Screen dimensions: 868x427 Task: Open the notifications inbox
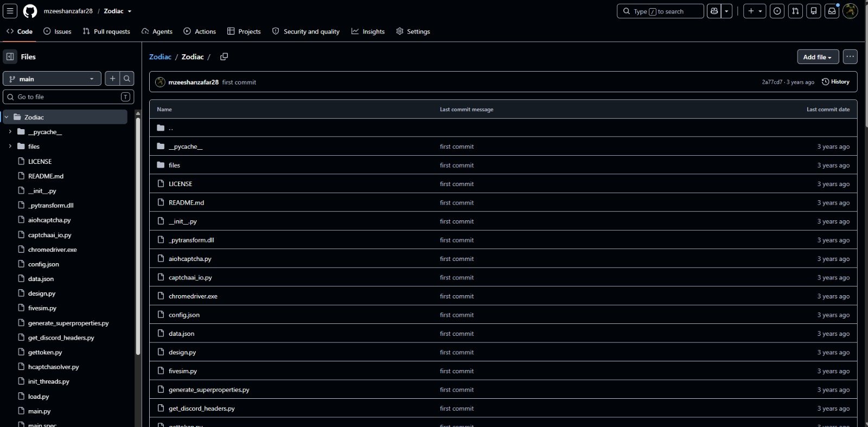click(x=832, y=11)
